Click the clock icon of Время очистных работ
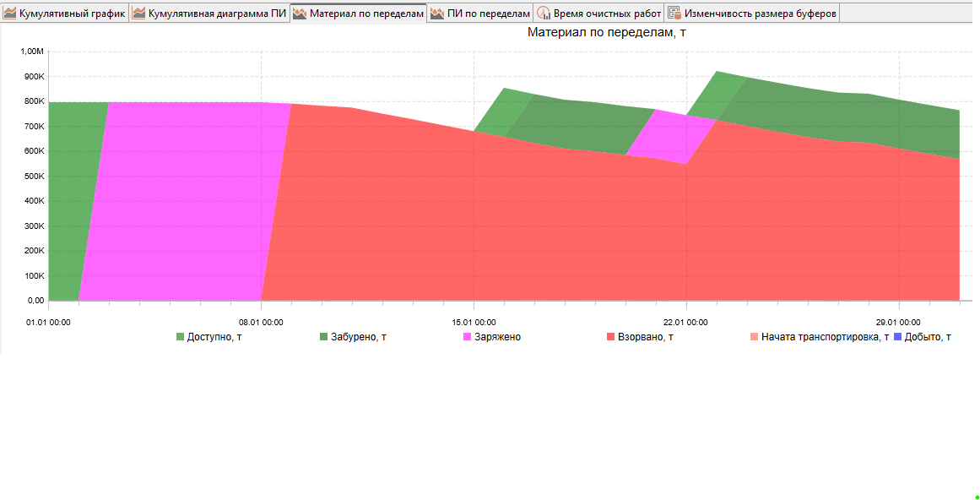 tap(544, 13)
